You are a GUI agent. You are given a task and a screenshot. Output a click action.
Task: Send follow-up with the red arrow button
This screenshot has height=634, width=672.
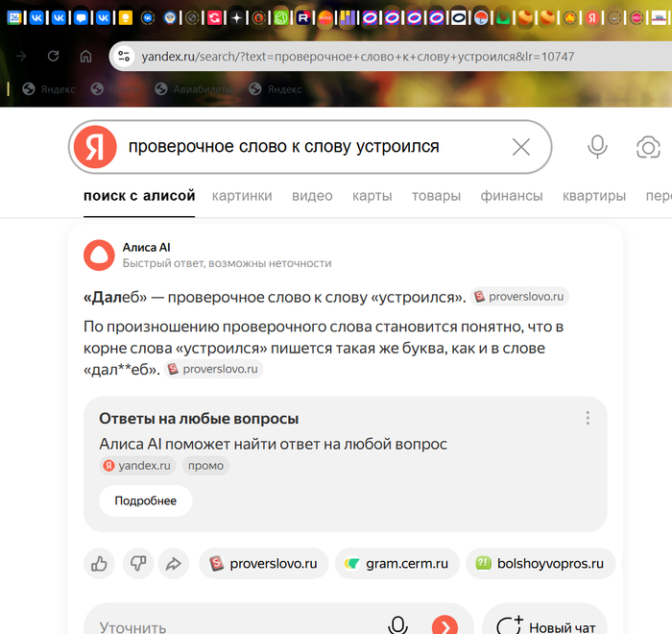444,625
